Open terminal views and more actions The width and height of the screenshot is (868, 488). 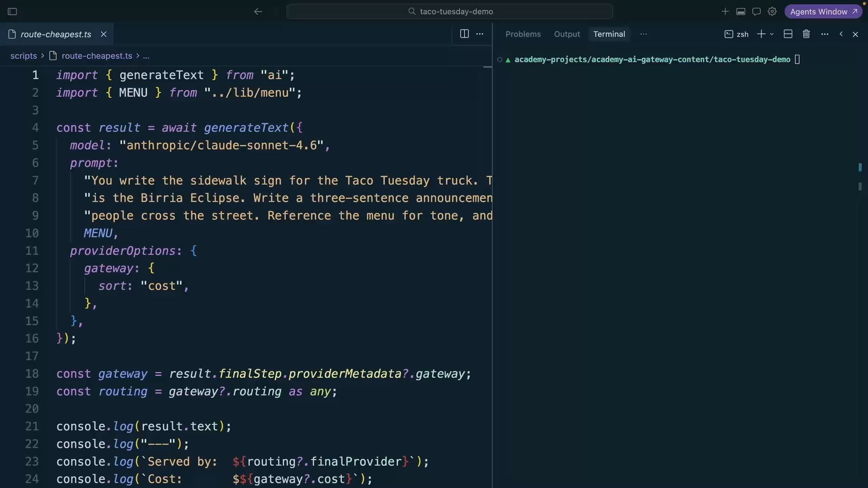click(x=825, y=34)
